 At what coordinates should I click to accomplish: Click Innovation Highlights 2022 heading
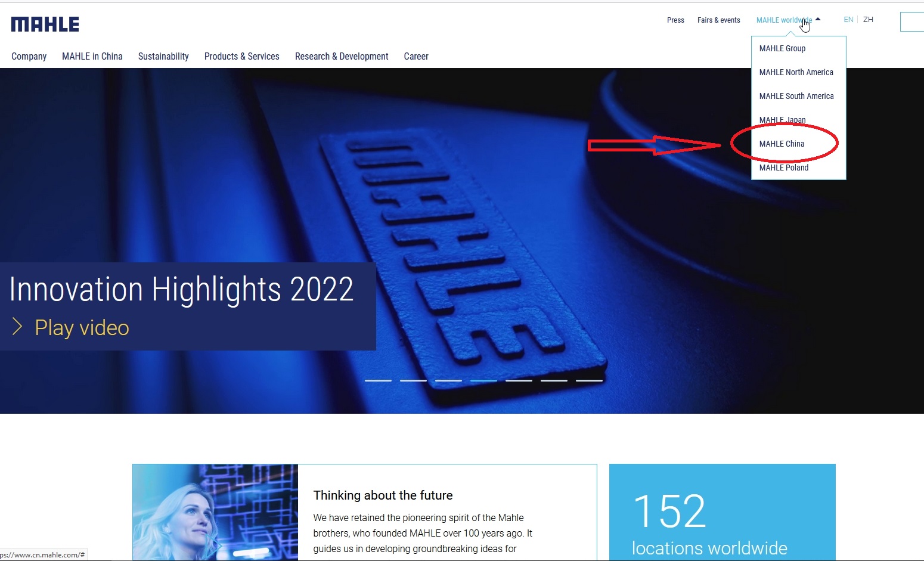pyautogui.click(x=182, y=290)
